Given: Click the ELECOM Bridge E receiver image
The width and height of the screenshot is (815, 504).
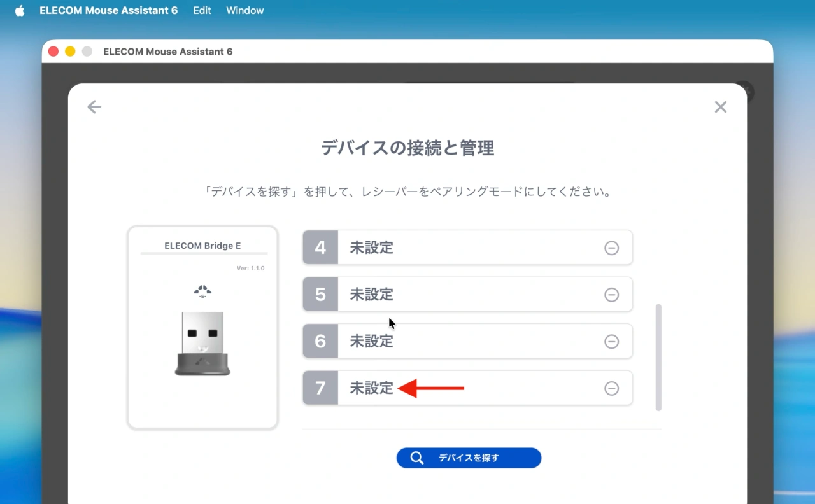Looking at the screenshot, I should click(x=202, y=344).
